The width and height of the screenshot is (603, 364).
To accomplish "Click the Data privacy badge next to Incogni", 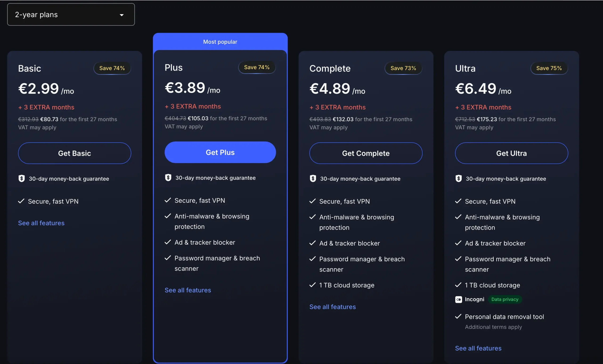I will point(505,299).
